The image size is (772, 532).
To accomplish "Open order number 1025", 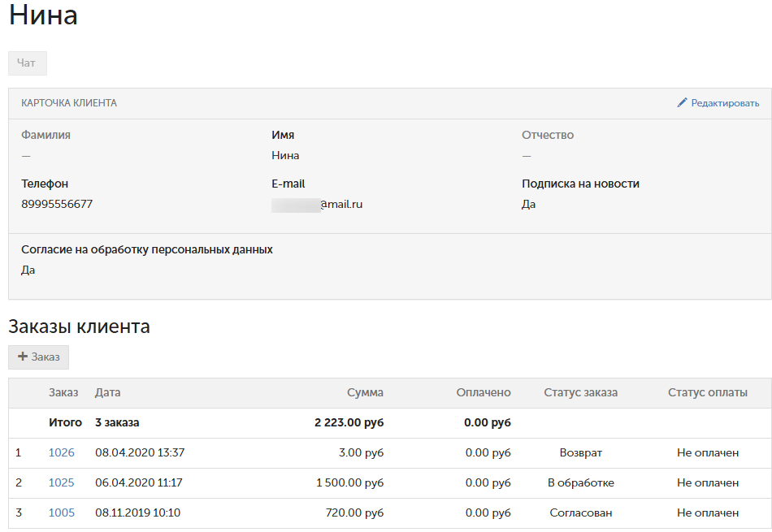I will click(61, 482).
